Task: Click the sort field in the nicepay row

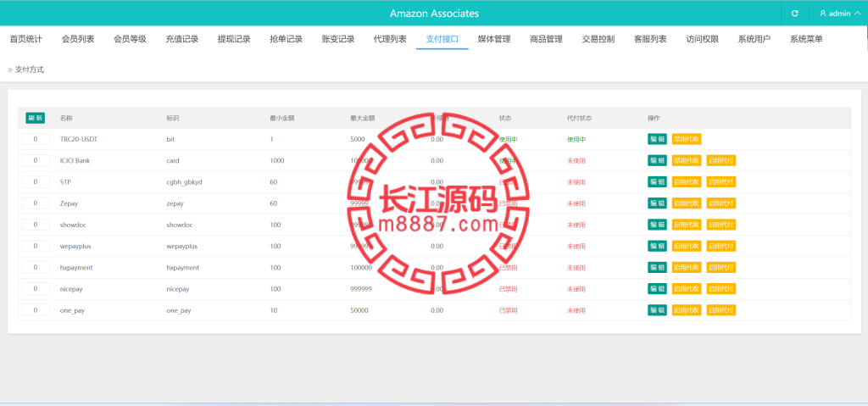Action: point(36,288)
